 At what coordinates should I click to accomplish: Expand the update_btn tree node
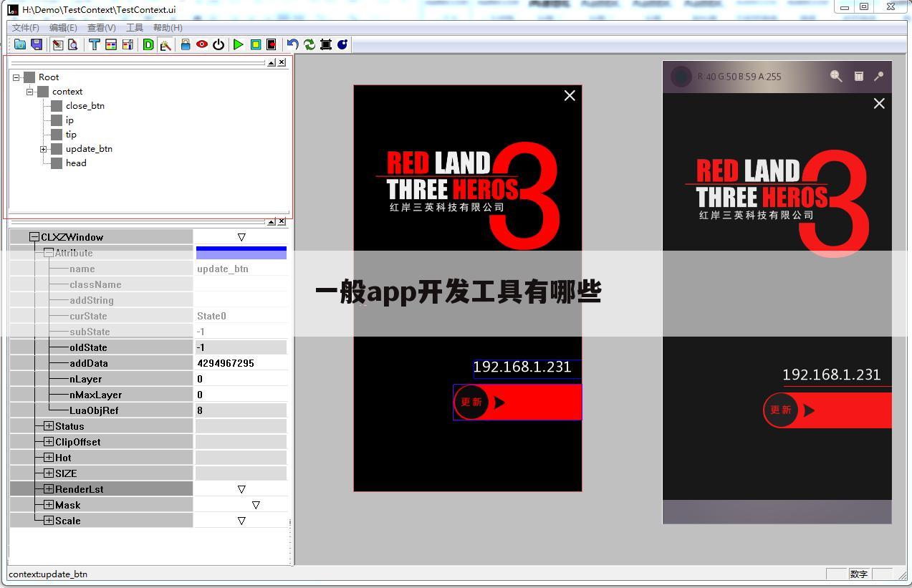(43, 149)
